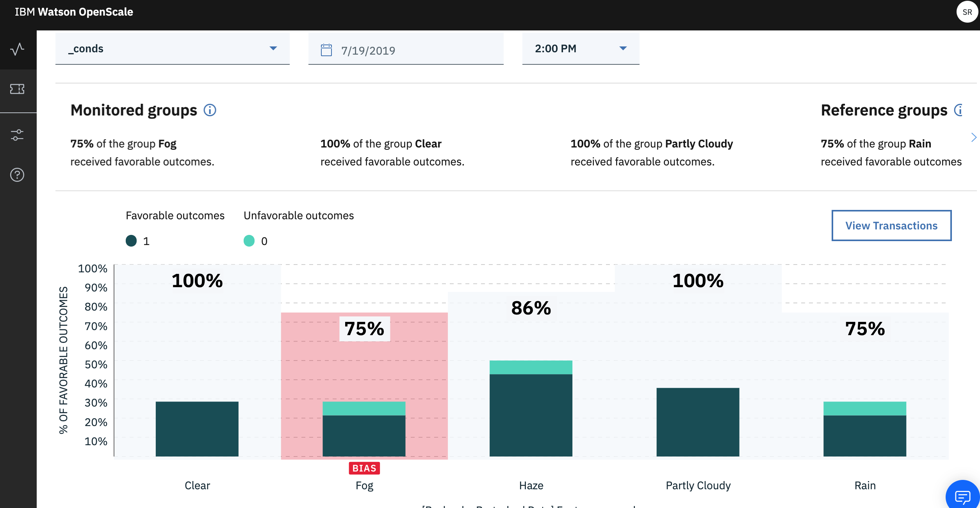Image resolution: width=980 pixels, height=508 pixels.
Task: Open the chat support bubble icon
Action: (x=962, y=496)
